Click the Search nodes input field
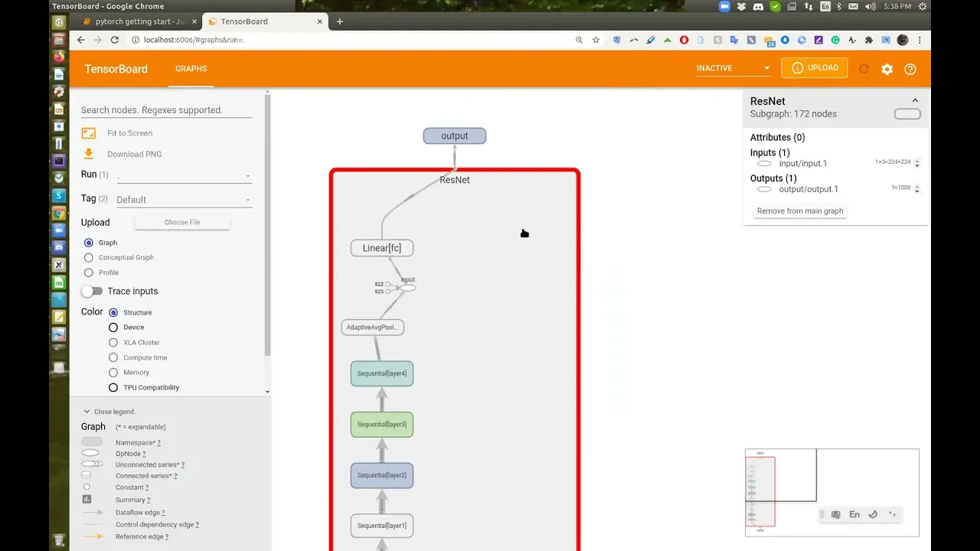The width and height of the screenshot is (980, 551). pyautogui.click(x=166, y=110)
